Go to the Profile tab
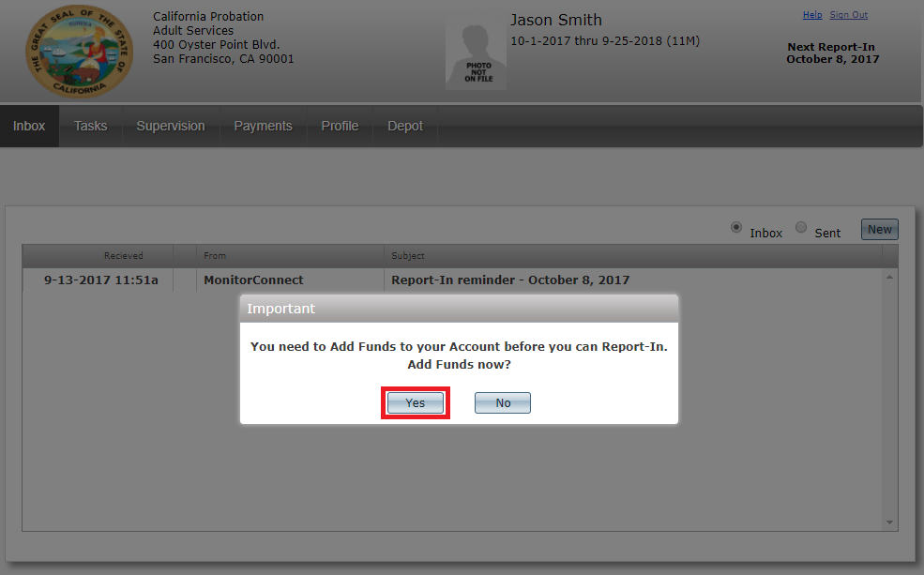 point(340,126)
